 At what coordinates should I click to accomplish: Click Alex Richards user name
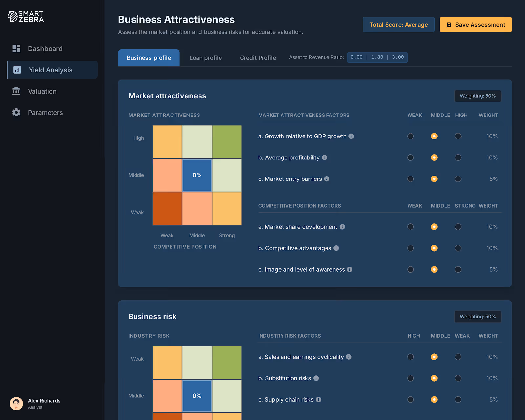coord(44,401)
